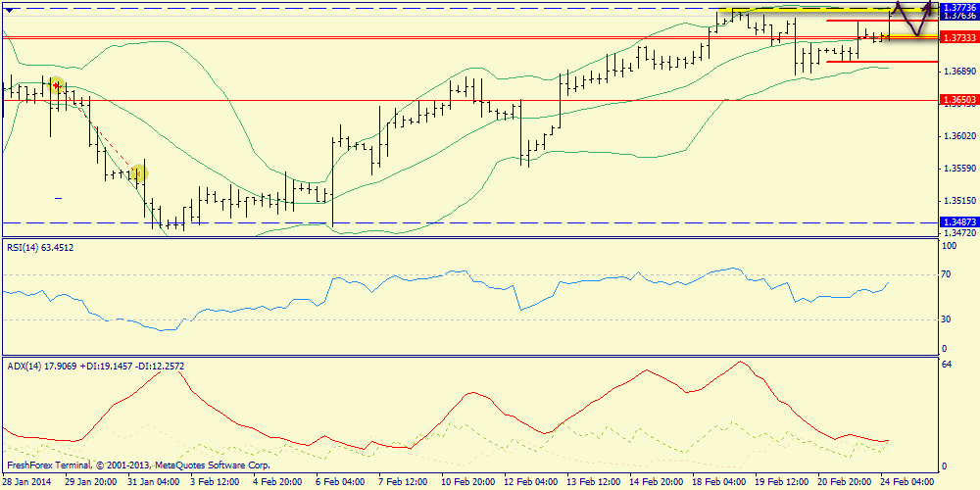
Task: Click the 1.37333 price level label
Action: [x=959, y=37]
